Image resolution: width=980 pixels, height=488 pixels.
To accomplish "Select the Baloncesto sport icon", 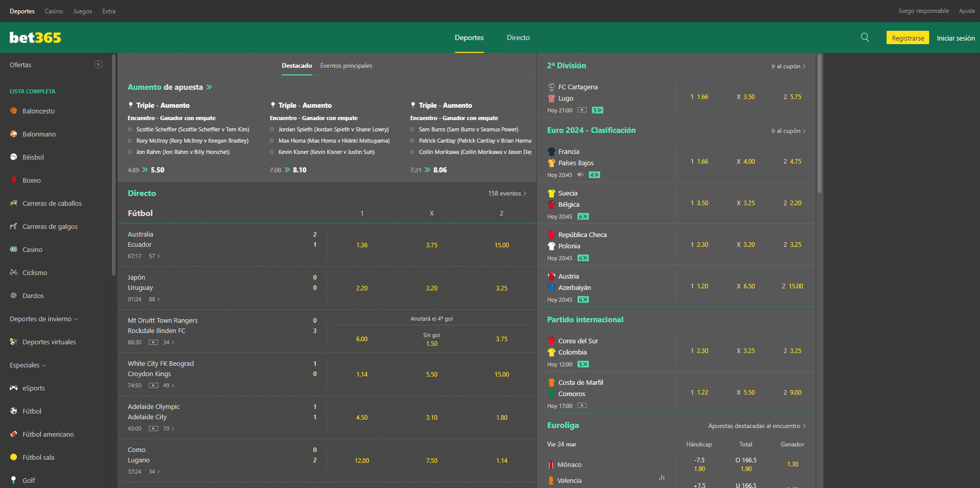I will (x=14, y=111).
